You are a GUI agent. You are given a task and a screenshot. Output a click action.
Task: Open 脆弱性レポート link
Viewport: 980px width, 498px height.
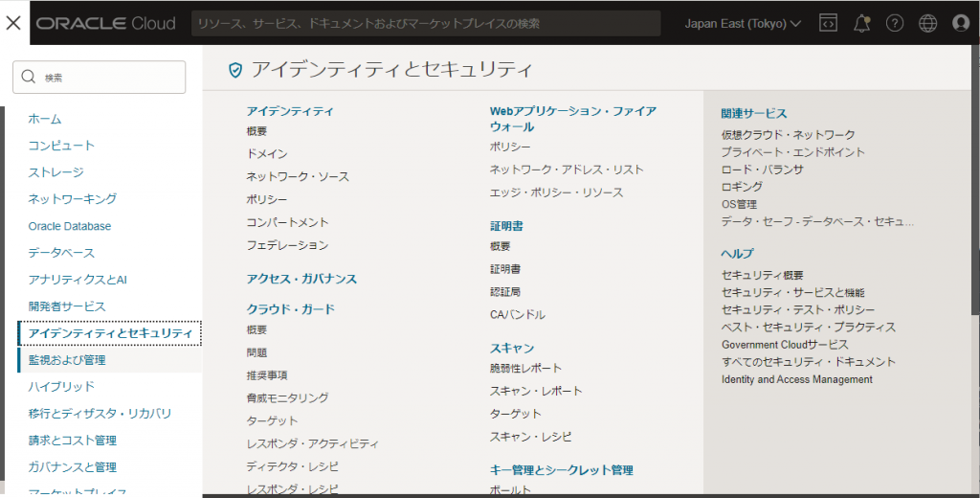[525, 369]
